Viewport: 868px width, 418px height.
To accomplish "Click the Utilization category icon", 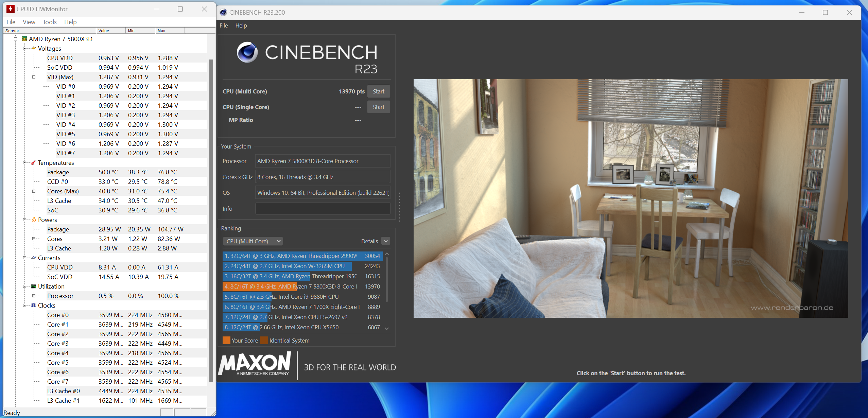I will [x=33, y=286].
